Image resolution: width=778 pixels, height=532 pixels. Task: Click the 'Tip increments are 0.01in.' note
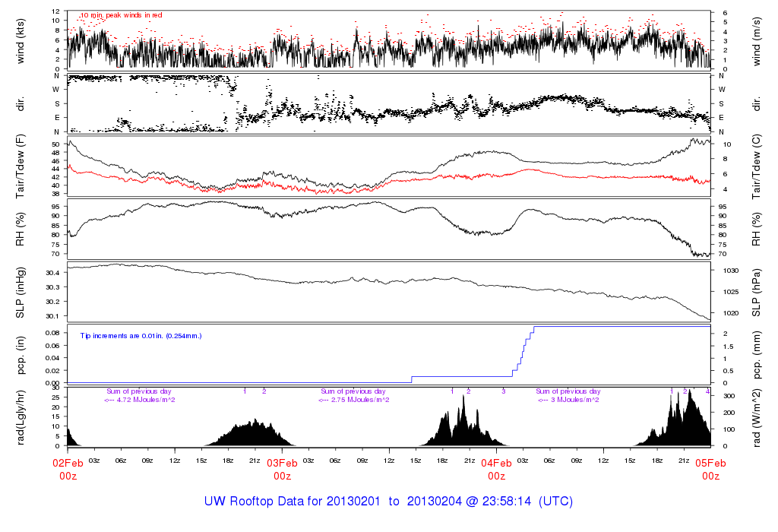[141, 336]
